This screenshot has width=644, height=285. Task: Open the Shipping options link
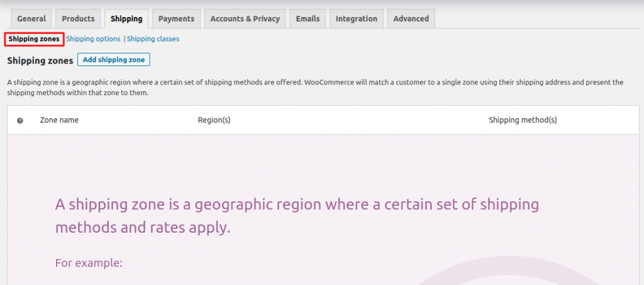pyautogui.click(x=93, y=39)
